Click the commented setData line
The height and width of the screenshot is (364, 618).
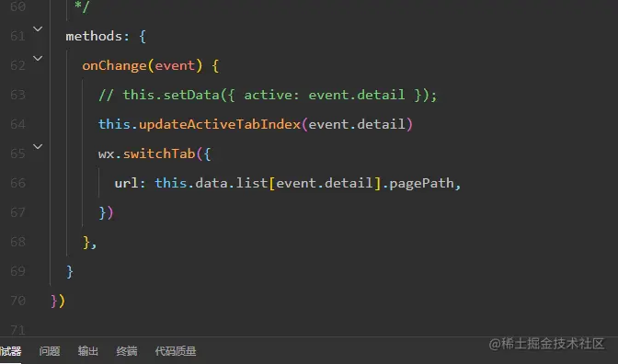click(268, 95)
